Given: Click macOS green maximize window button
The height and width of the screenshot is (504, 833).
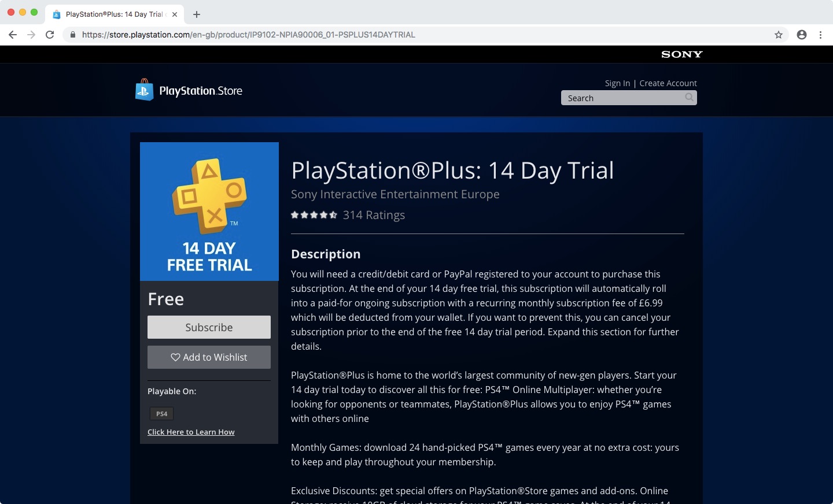Looking at the screenshot, I should point(34,12).
